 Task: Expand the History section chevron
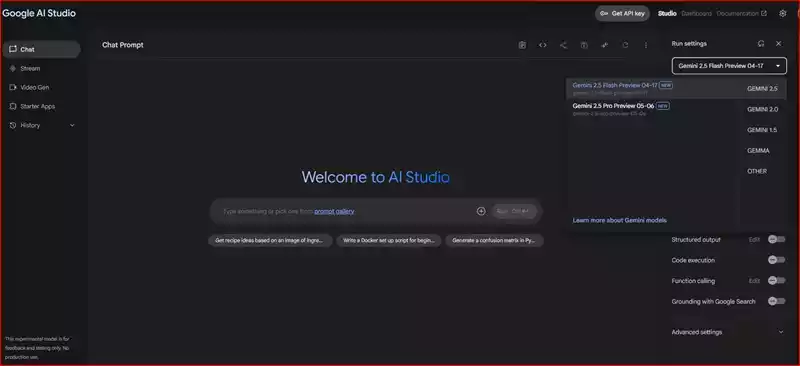coord(72,125)
